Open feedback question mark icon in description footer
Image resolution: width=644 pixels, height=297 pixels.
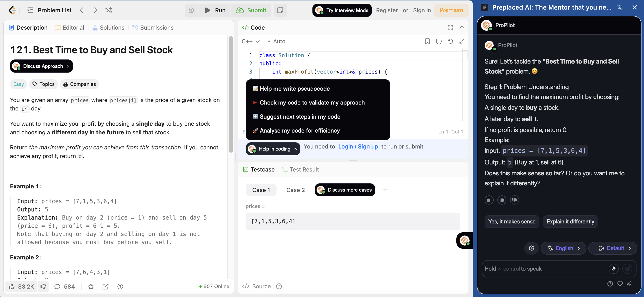click(x=120, y=287)
